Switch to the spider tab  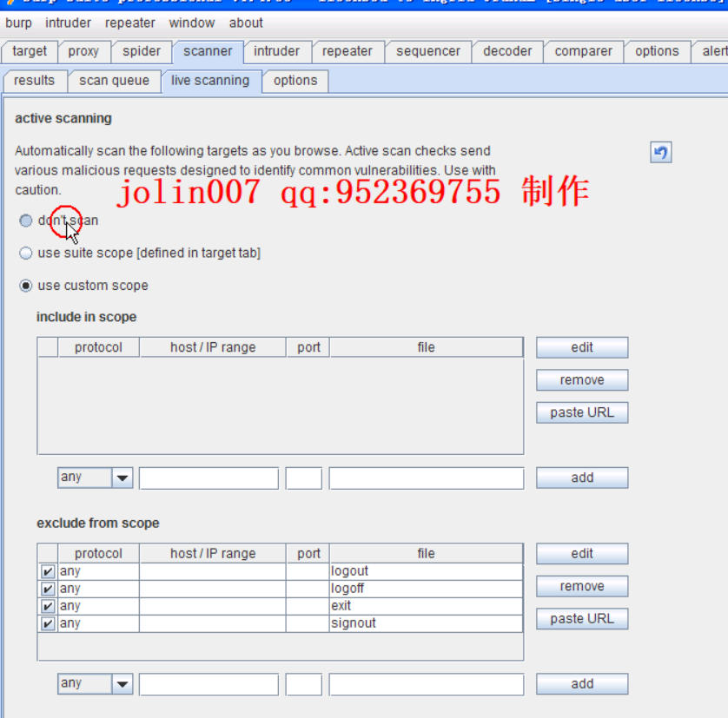(x=142, y=51)
